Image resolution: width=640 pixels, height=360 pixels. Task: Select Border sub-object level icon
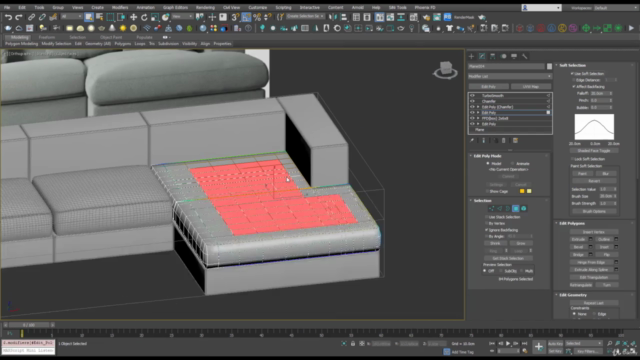508,209
